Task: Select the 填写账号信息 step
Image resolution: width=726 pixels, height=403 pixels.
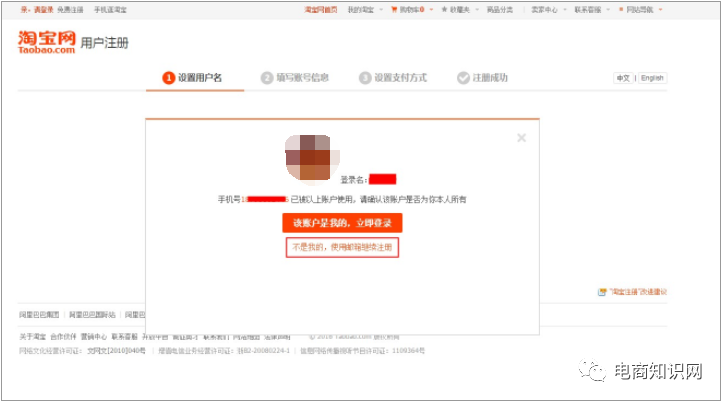Action: point(294,78)
